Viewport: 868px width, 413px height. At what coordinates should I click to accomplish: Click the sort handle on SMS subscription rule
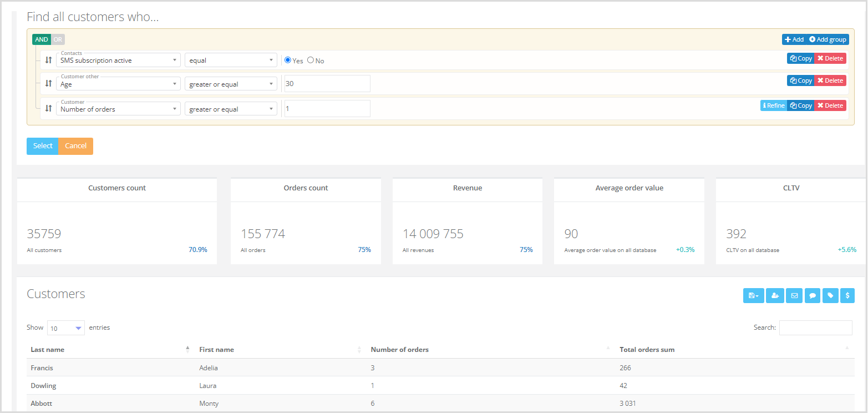[48, 60]
